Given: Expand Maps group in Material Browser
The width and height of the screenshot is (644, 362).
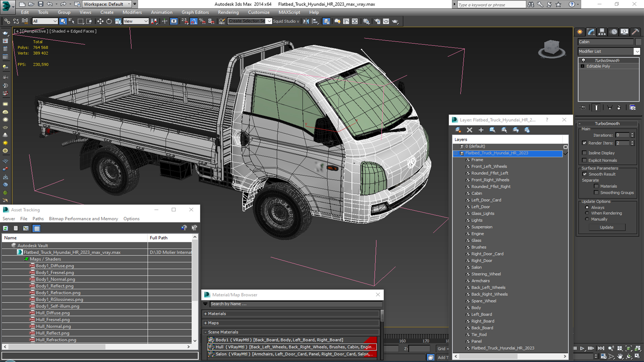Looking at the screenshot, I should [x=205, y=323].
